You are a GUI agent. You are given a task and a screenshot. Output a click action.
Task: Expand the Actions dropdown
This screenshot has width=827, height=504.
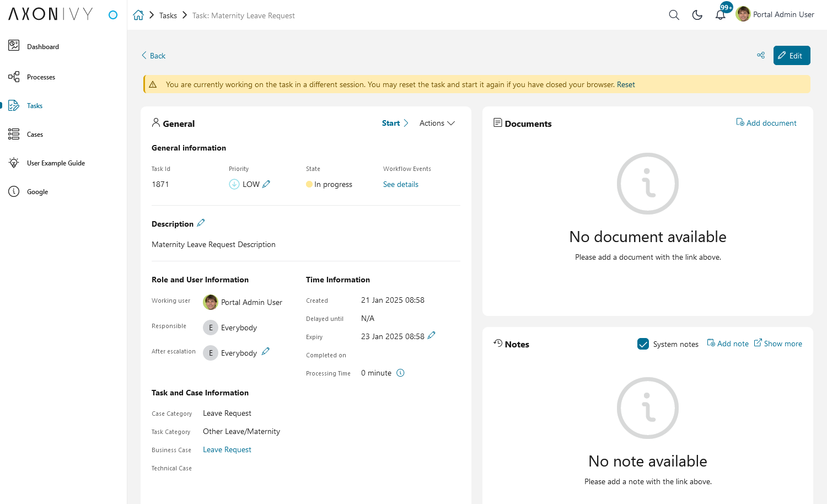coord(437,123)
